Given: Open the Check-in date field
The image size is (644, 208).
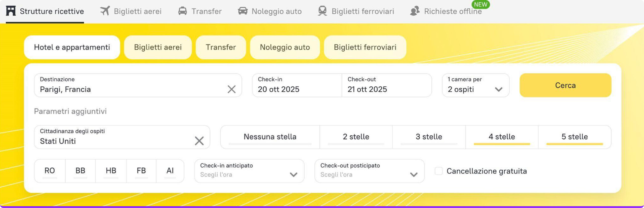Looking at the screenshot, I should click(297, 85).
